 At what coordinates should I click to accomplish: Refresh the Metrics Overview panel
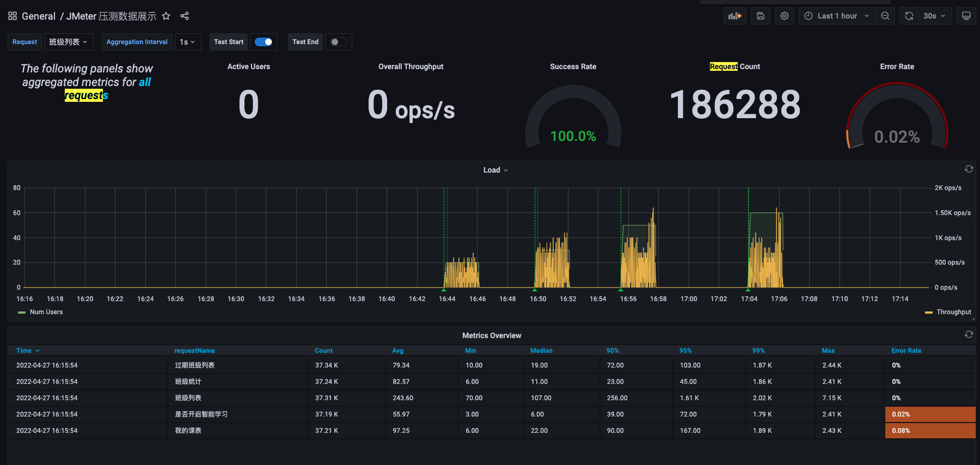point(969,334)
